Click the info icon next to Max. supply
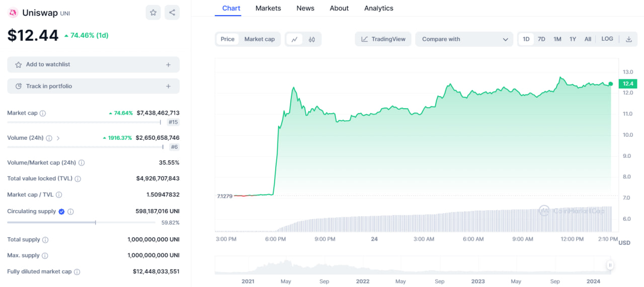The width and height of the screenshot is (644, 287). (45, 256)
